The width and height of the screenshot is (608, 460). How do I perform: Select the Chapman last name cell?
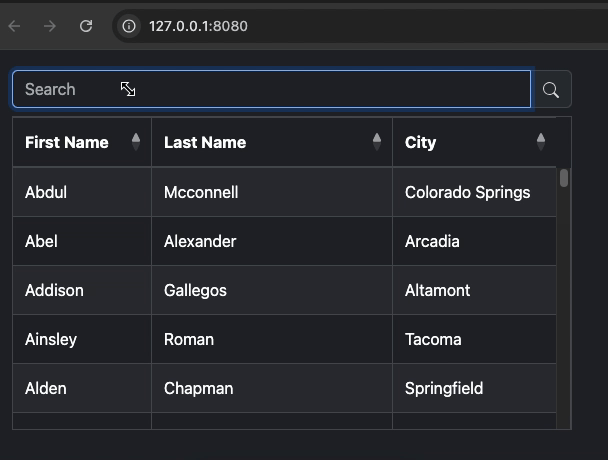[x=198, y=388]
